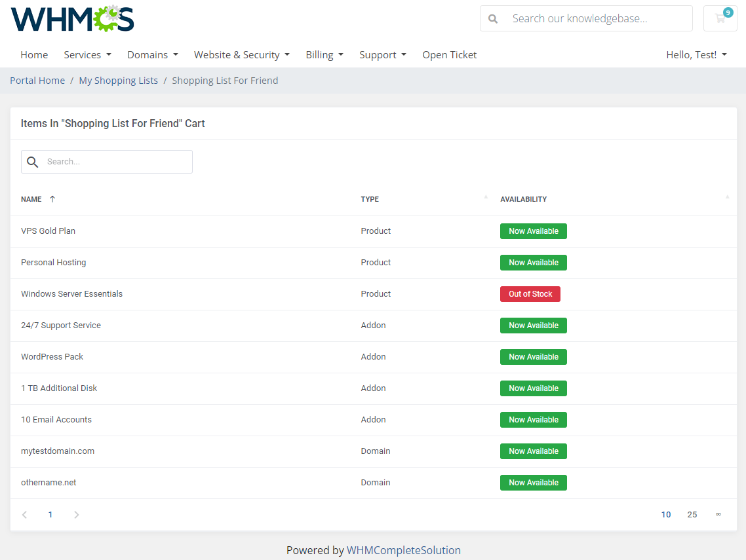Click the next page chevron in pagination
Screen dimensions: 746x560
pyautogui.click(x=76, y=514)
